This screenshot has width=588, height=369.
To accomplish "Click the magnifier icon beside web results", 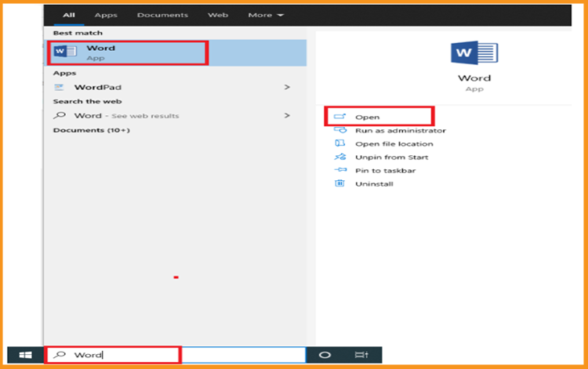I will (x=60, y=115).
